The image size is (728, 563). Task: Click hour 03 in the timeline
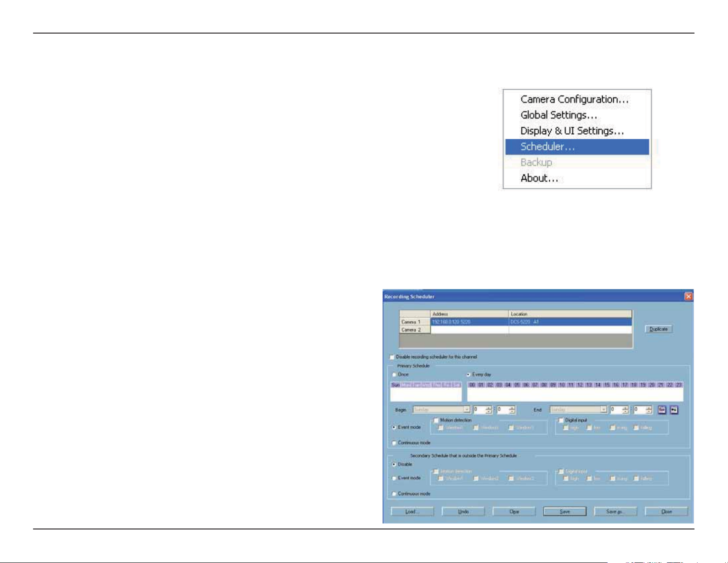[499, 385]
